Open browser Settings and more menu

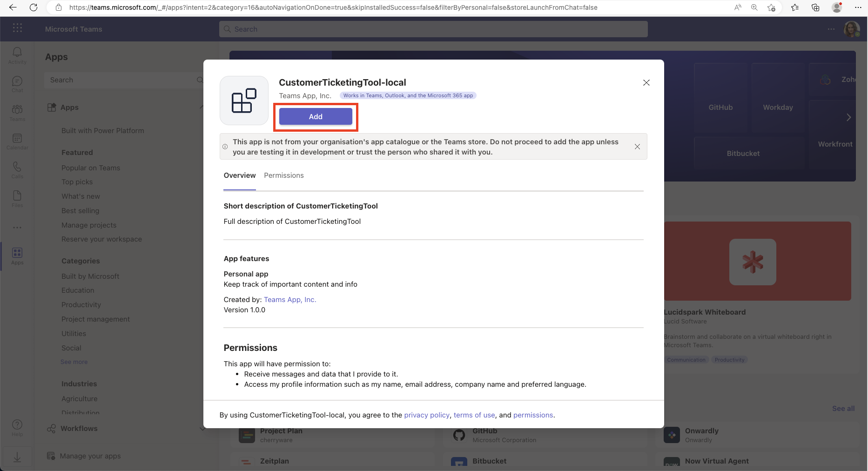[x=858, y=7]
